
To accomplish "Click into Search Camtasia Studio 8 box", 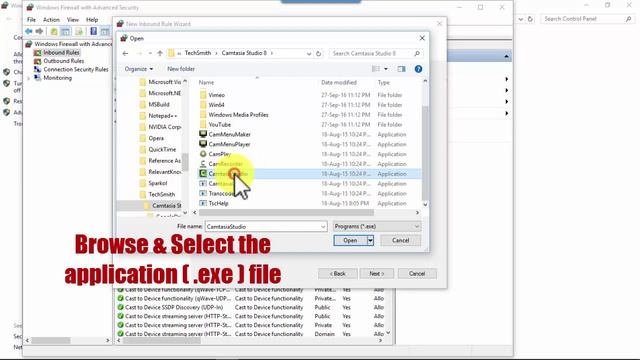I will [376, 53].
